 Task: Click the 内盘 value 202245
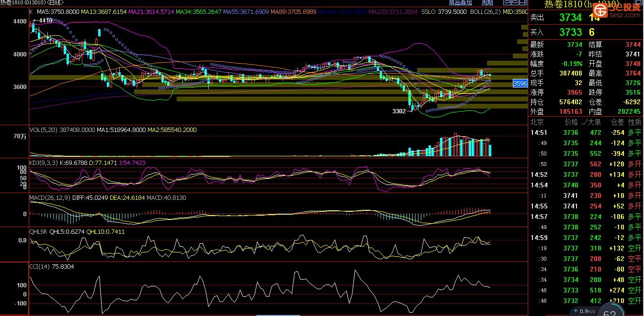(629, 111)
